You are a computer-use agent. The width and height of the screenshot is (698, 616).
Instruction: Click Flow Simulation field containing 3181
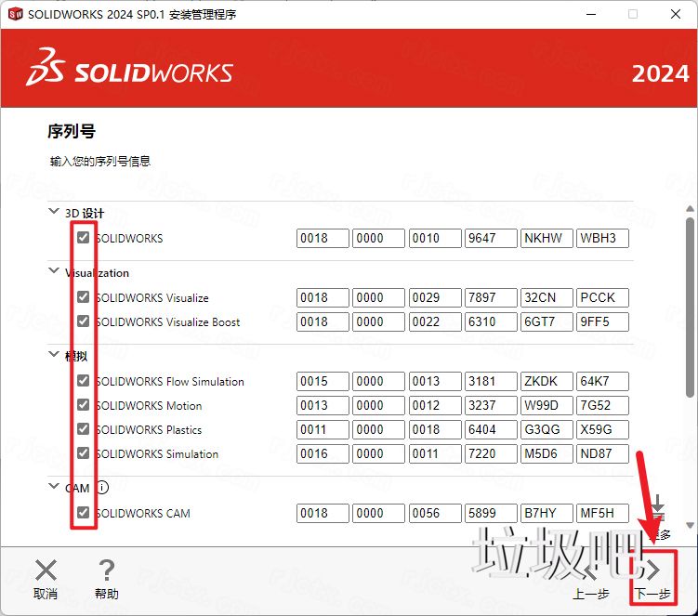pyautogui.click(x=491, y=382)
